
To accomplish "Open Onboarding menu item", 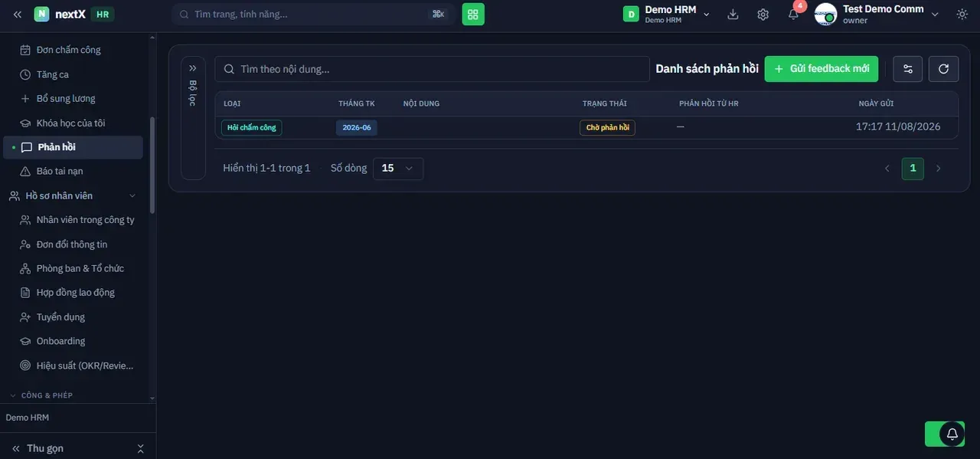I will pos(73,342).
